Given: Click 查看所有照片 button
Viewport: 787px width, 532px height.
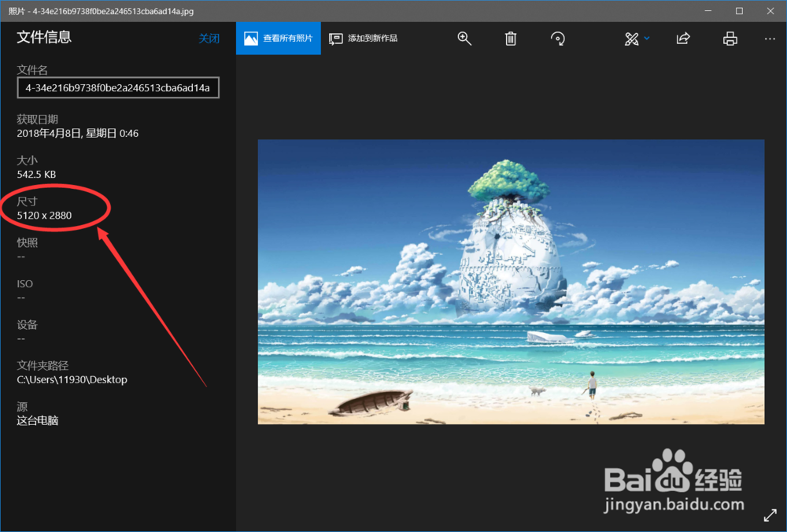Looking at the screenshot, I should (279, 38).
